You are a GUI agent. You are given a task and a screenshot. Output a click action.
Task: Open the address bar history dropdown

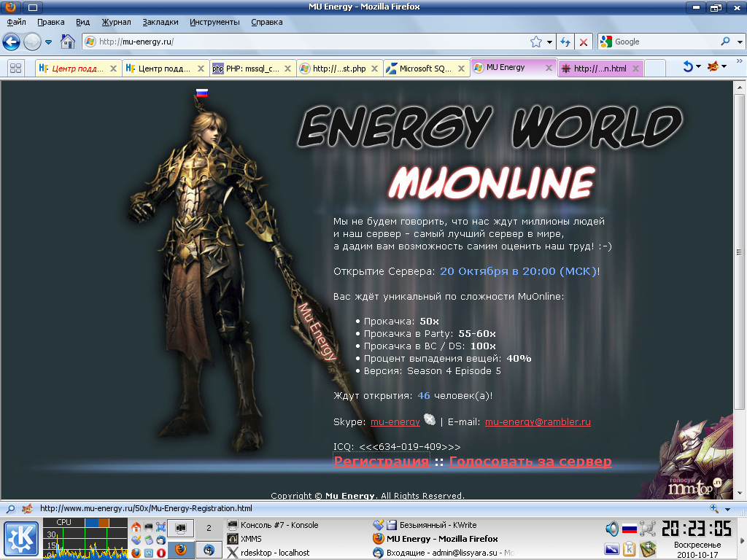coord(549,42)
